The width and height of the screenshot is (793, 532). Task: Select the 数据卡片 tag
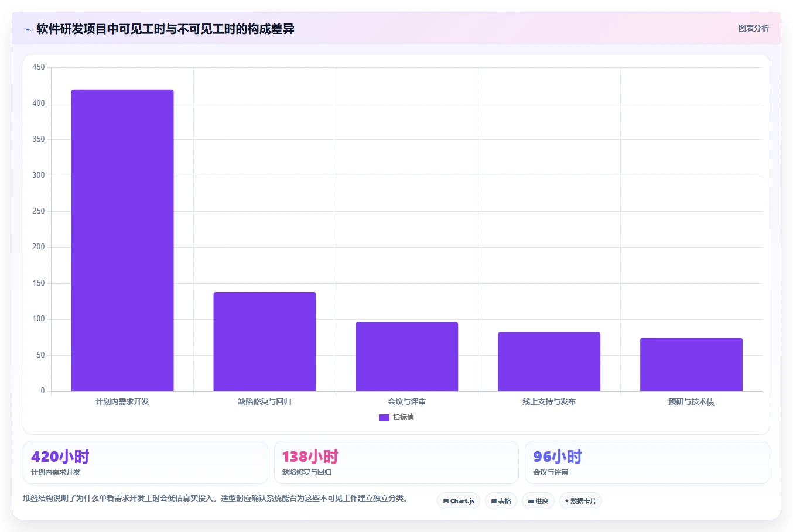click(x=580, y=501)
